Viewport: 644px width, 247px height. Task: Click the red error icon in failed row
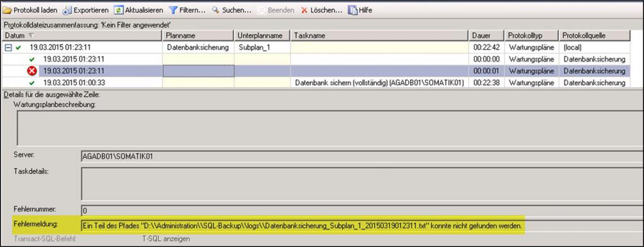coord(31,71)
